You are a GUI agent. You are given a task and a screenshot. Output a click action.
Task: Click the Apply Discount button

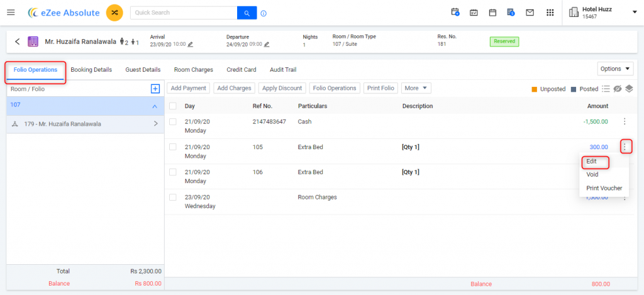(282, 88)
